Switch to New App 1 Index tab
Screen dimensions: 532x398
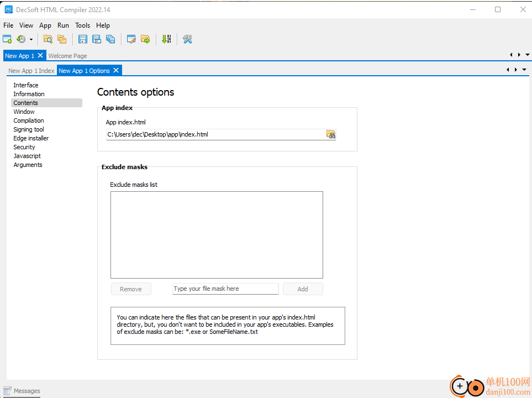click(31, 71)
